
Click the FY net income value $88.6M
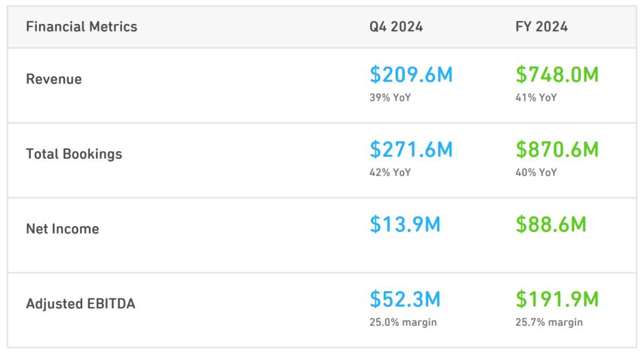551,225
